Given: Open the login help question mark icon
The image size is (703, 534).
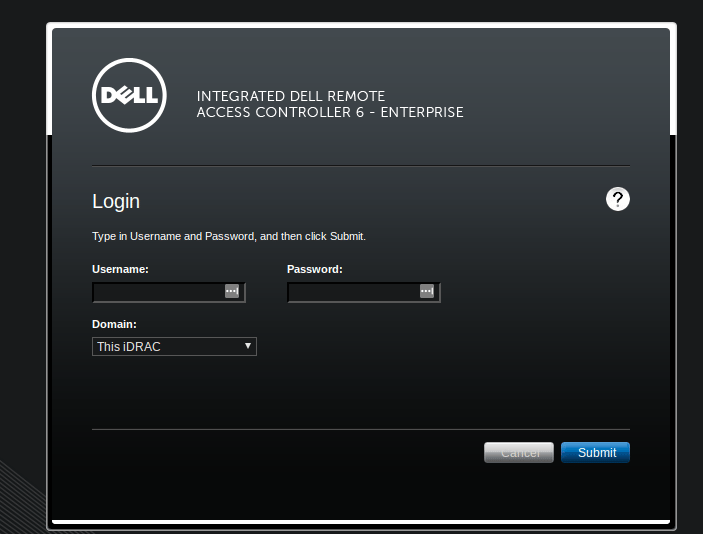Looking at the screenshot, I should [617, 199].
